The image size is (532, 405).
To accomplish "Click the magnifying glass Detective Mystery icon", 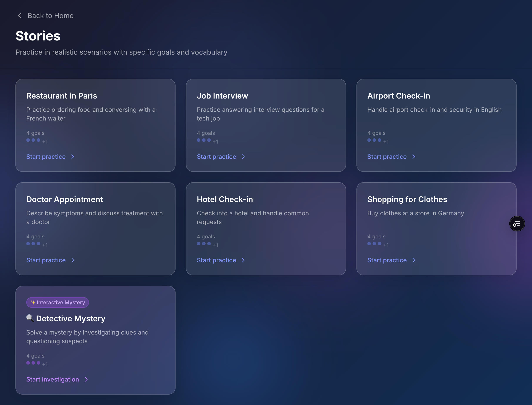I will point(30,318).
